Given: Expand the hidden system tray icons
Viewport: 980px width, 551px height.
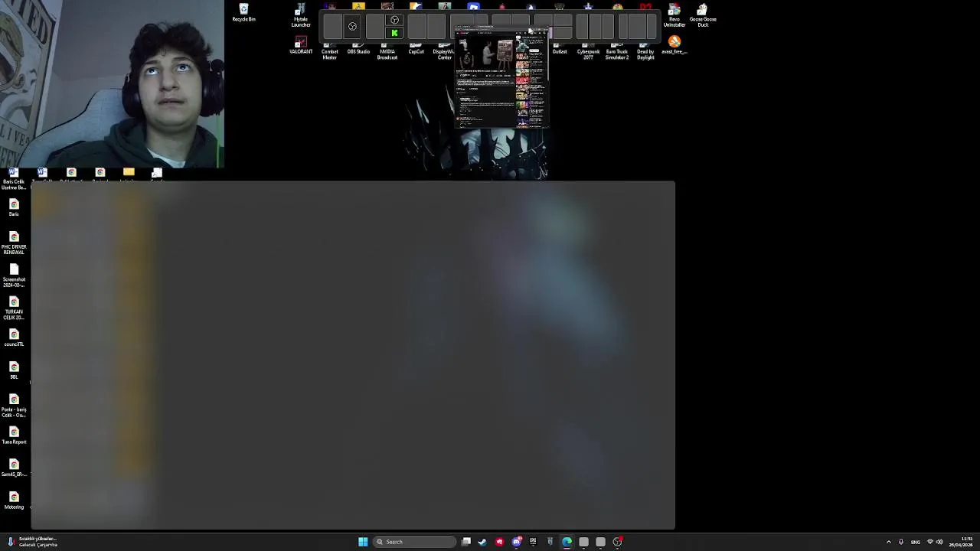Looking at the screenshot, I should pyautogui.click(x=889, y=542).
